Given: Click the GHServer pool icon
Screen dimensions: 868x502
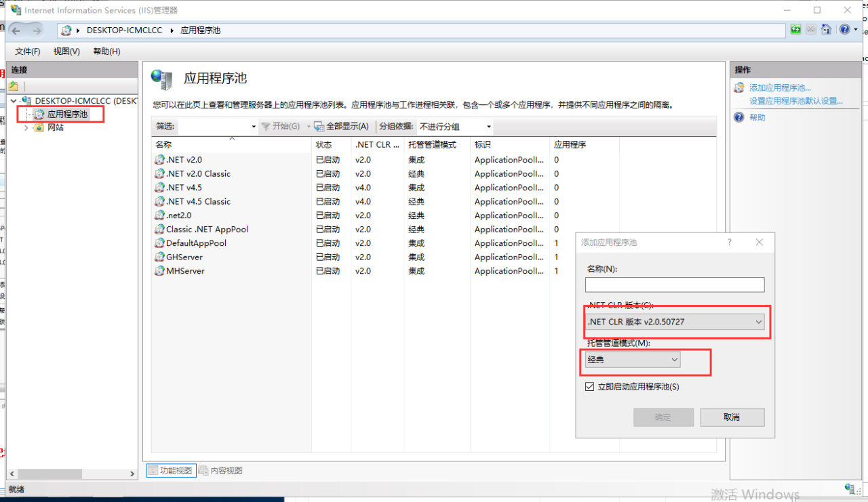Looking at the screenshot, I should coord(160,257).
